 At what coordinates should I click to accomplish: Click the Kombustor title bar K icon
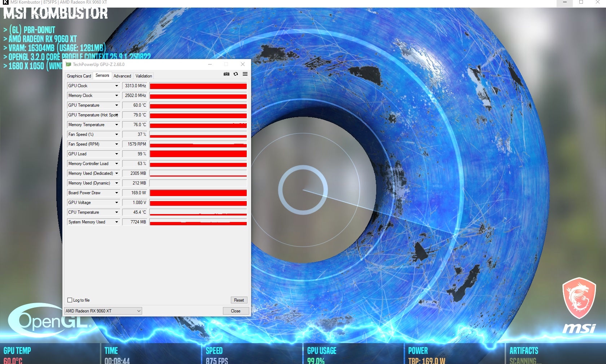(x=5, y=2)
